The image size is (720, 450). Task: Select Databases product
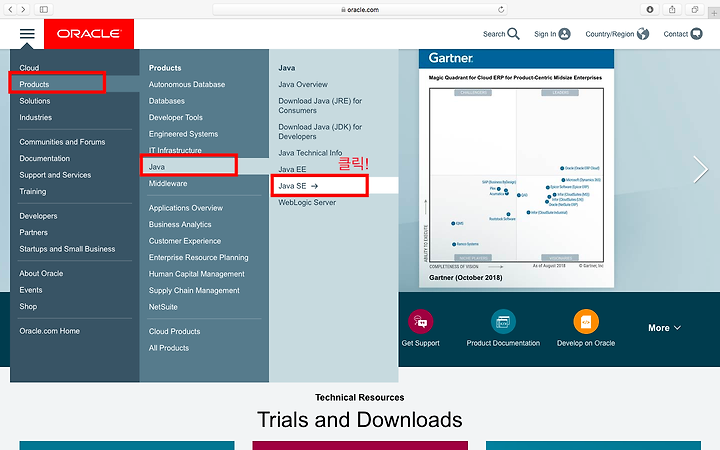click(167, 101)
